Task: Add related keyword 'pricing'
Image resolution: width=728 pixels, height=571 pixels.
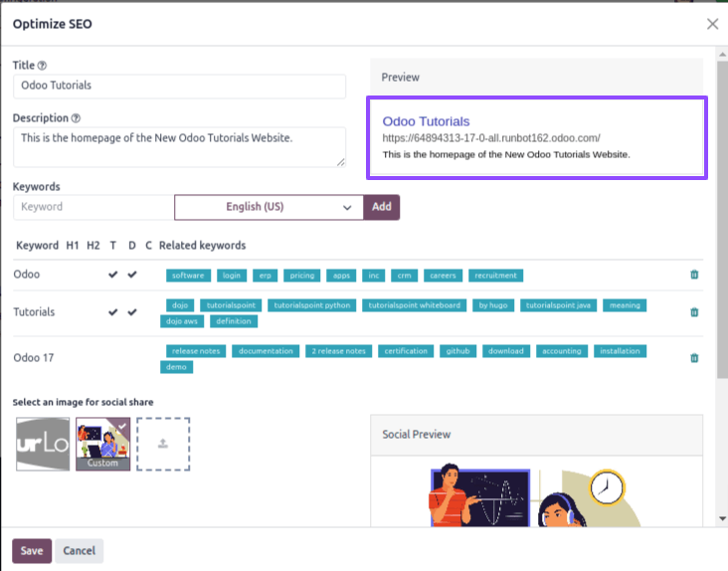Action: pyautogui.click(x=301, y=276)
